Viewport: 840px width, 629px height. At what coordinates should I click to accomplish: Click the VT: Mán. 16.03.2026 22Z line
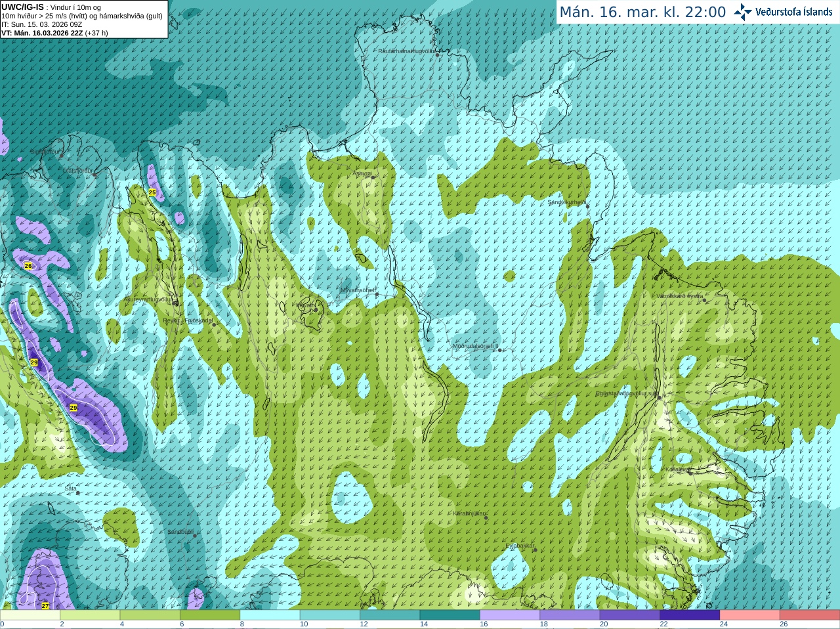click(x=54, y=33)
